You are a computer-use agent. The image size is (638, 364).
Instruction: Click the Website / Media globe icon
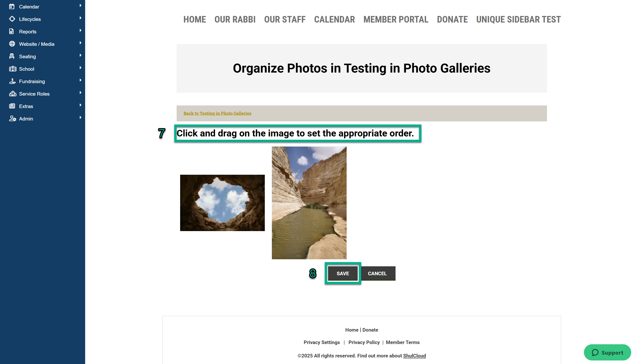click(x=12, y=44)
